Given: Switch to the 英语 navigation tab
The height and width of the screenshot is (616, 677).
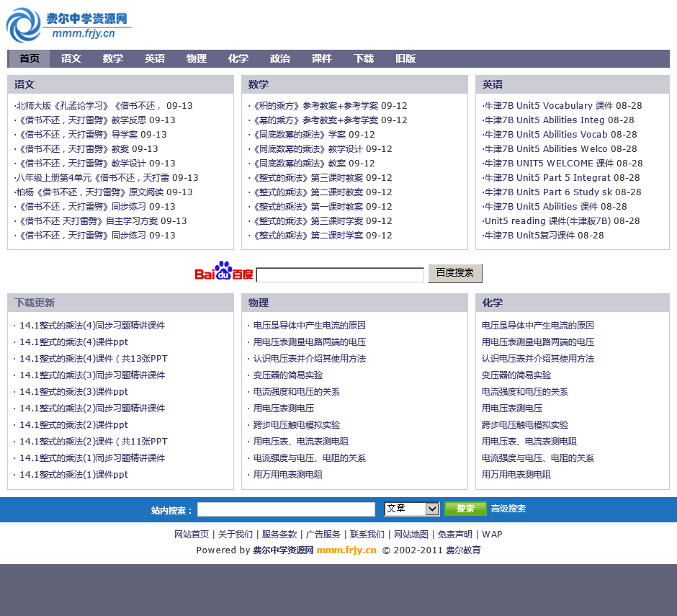Looking at the screenshot, I should [x=155, y=59].
